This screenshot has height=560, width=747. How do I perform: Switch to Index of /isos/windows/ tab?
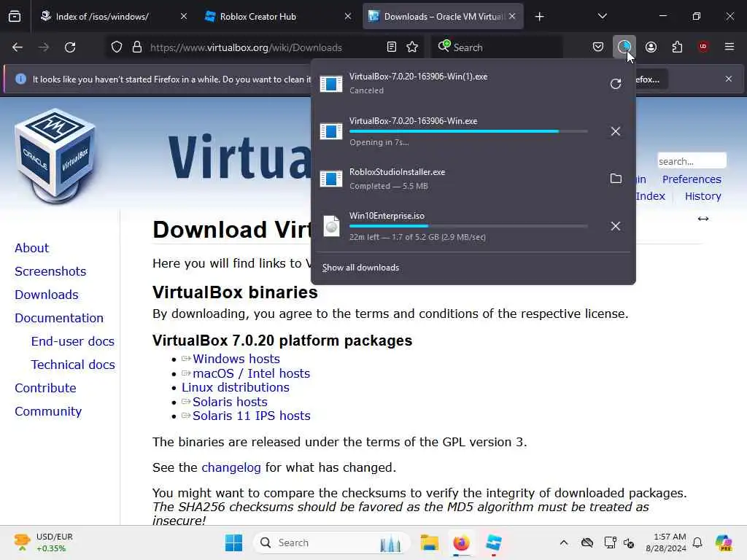tap(102, 16)
